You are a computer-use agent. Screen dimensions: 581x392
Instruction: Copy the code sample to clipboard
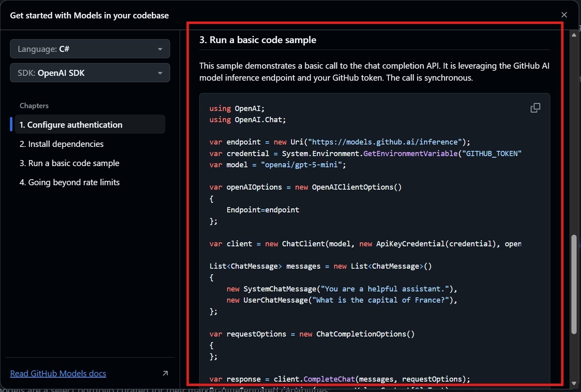535,108
